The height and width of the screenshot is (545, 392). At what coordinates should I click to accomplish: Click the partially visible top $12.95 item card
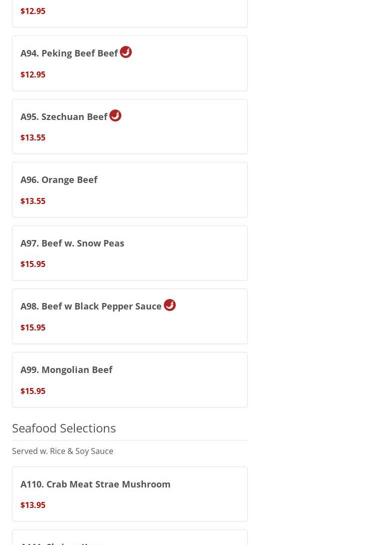click(130, 13)
